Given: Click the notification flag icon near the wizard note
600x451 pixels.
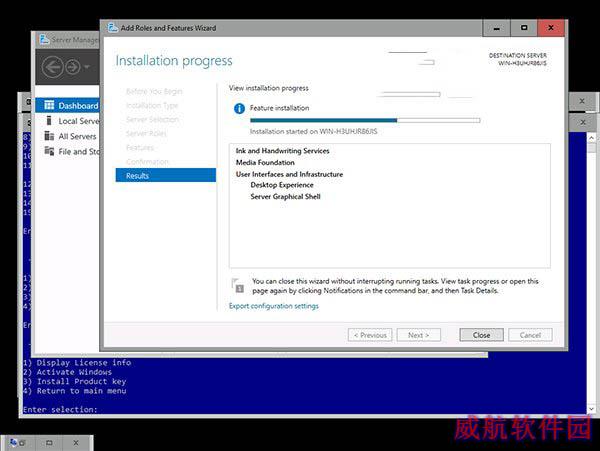Looking at the screenshot, I should (238, 285).
